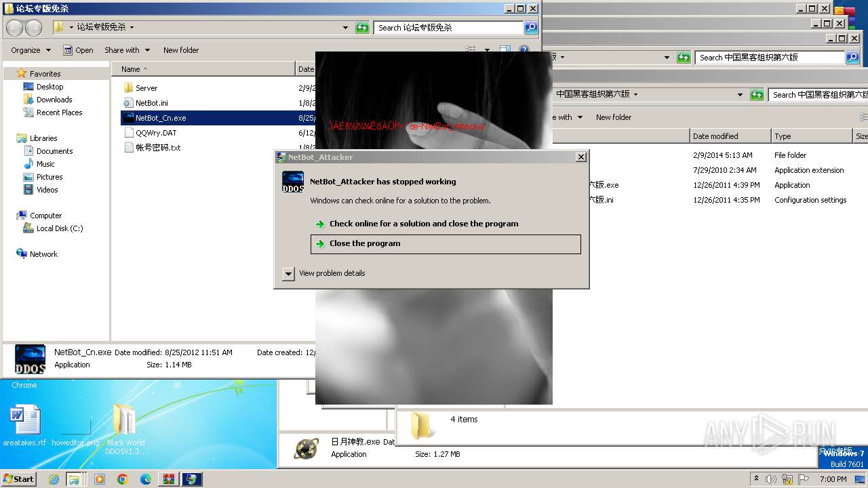868x488 pixels.
Task: Open Computer in navigation pane
Action: point(45,216)
